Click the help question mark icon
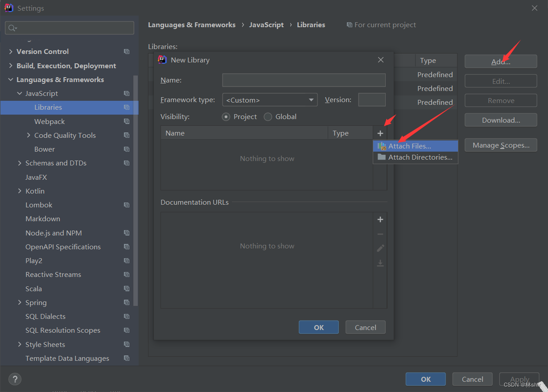The height and width of the screenshot is (392, 548). [15, 379]
